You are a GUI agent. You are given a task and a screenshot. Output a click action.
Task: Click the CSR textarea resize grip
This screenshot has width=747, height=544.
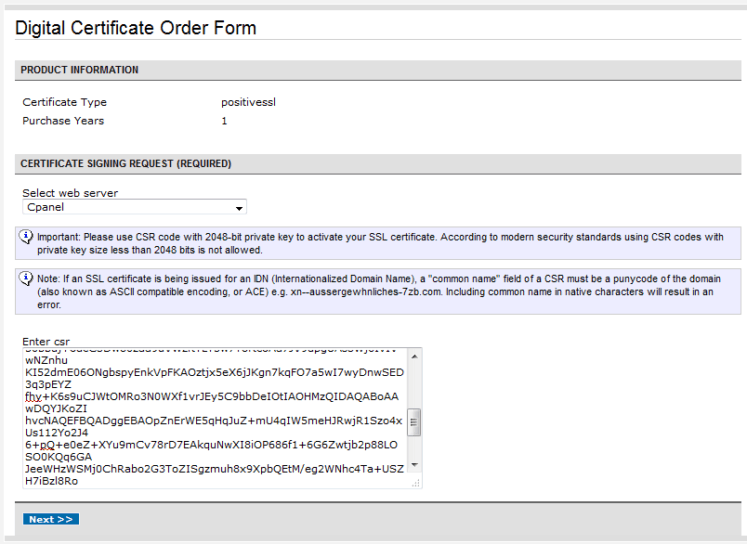pos(414,482)
